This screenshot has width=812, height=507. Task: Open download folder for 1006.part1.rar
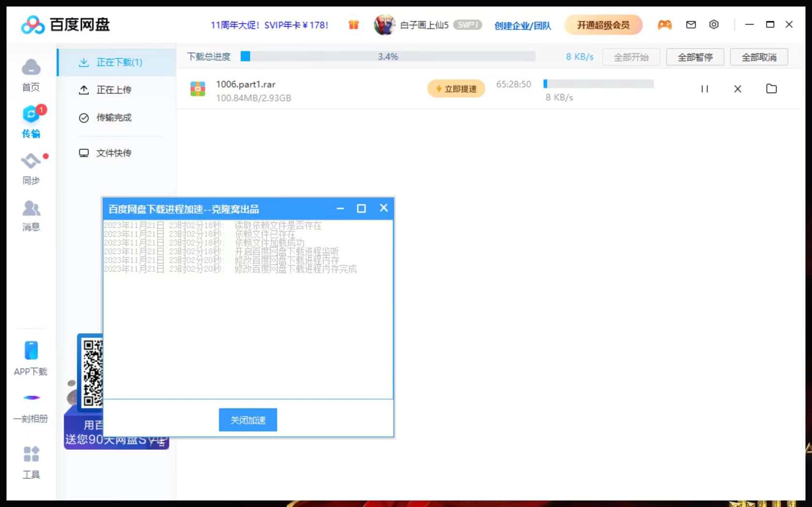[771, 89]
